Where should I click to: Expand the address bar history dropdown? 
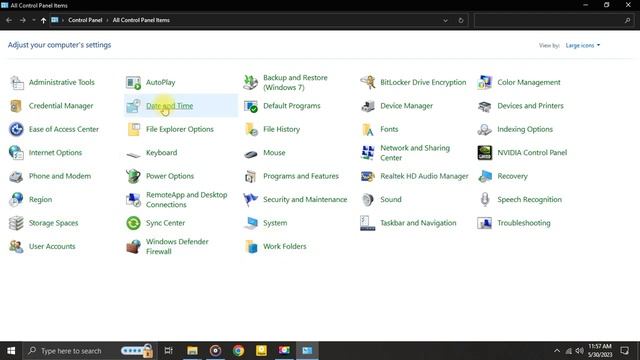pyautogui.click(x=445, y=20)
